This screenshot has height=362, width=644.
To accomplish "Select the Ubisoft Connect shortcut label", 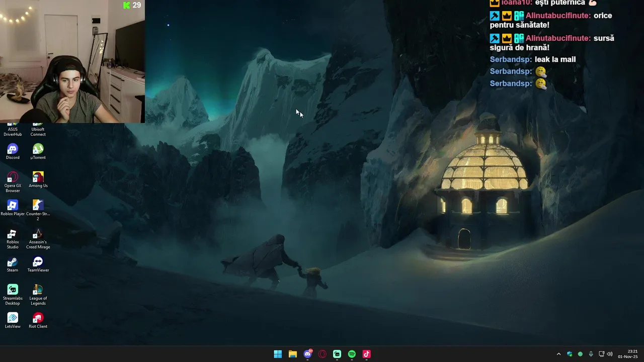I will [x=38, y=132].
